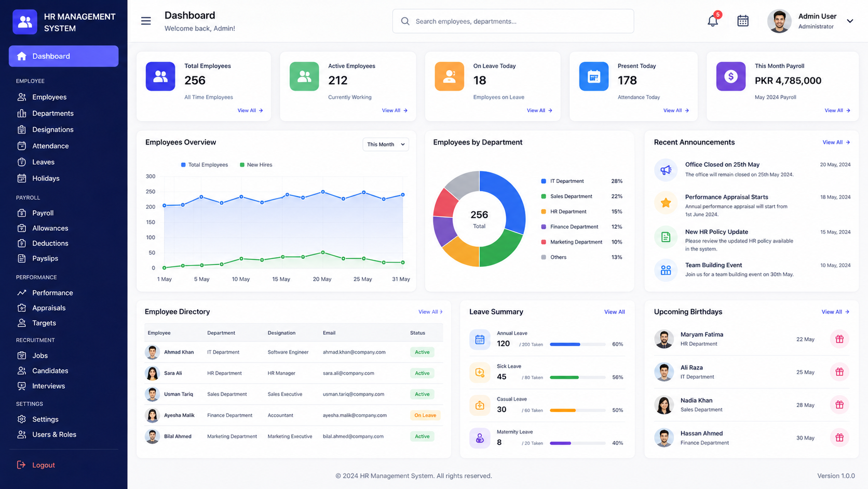868x489 pixels.
Task: Click the Active Employees green icon
Action: (304, 76)
